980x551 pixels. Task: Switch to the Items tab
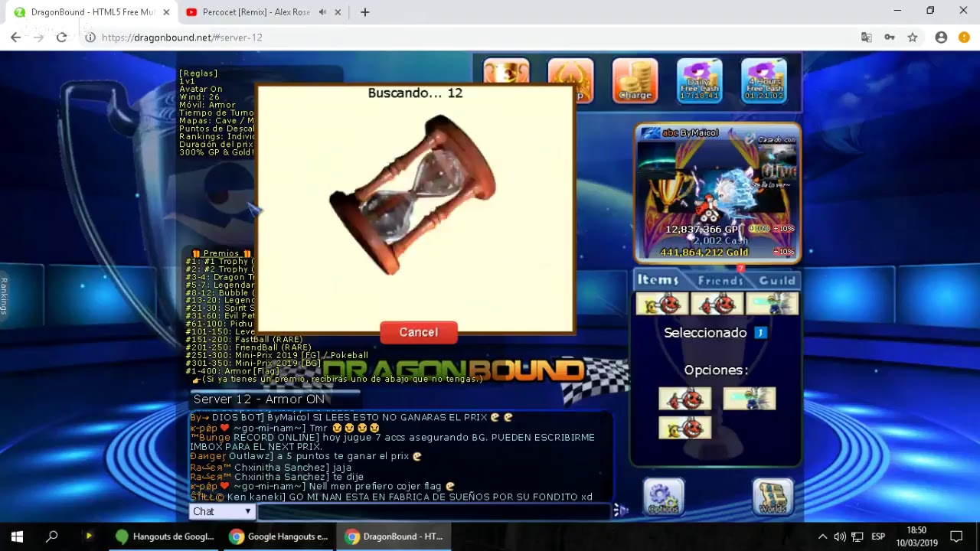658,280
